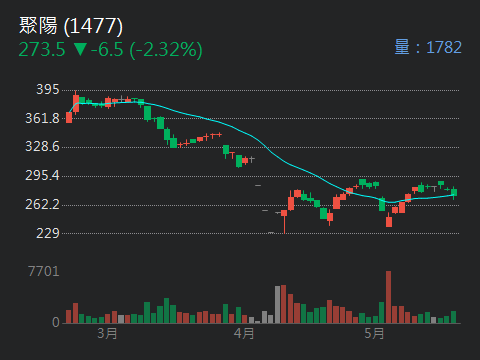Click the tall gray volume bar in April
Image resolution: width=480 pixels, height=360 pixels.
tap(277, 304)
